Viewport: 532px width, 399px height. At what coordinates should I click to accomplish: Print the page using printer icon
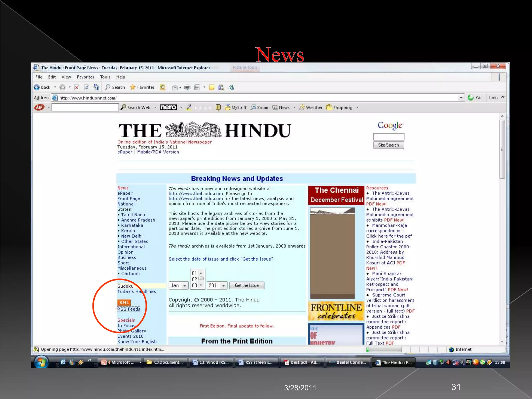pyautogui.click(x=187, y=88)
